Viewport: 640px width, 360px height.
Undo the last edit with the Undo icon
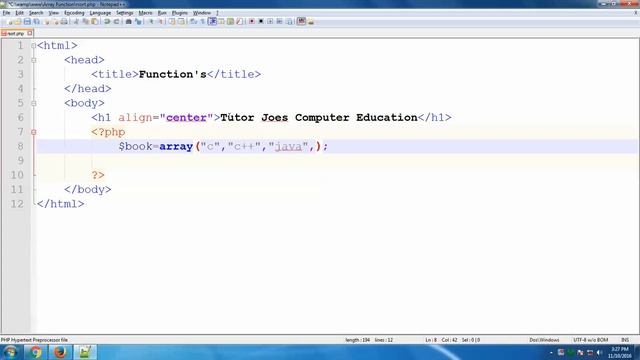107,21
